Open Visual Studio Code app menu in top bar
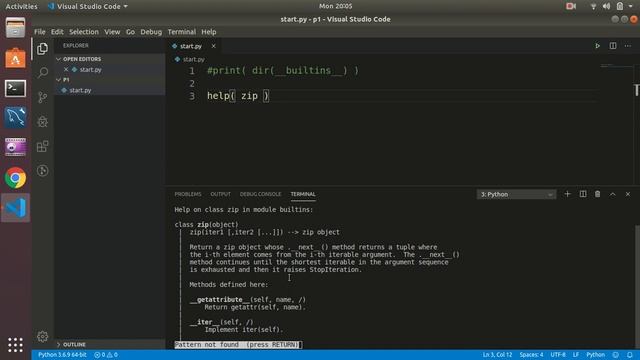 pos(87,6)
